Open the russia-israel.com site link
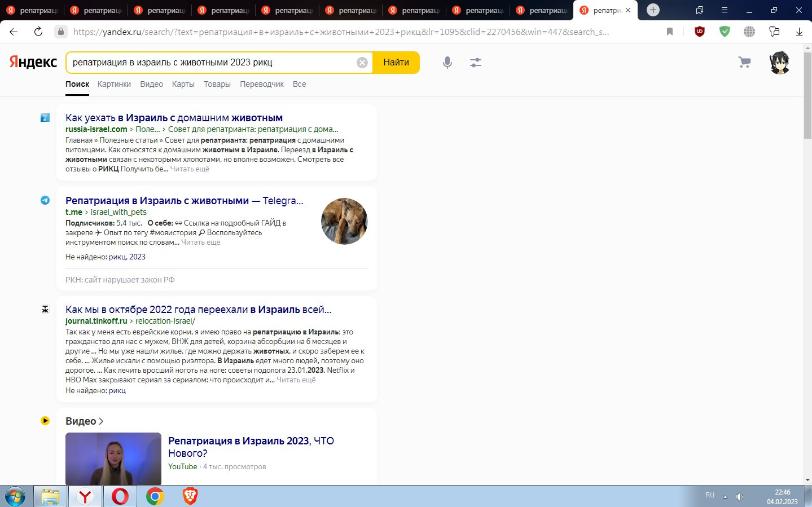 pos(96,129)
